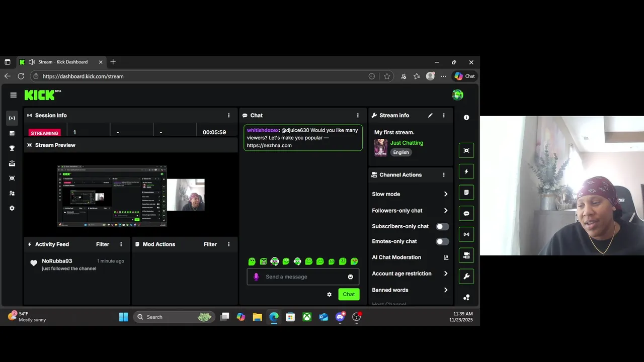Click the purple microphone icon in message box
Image resolution: width=644 pixels, height=362 pixels.
point(256,277)
